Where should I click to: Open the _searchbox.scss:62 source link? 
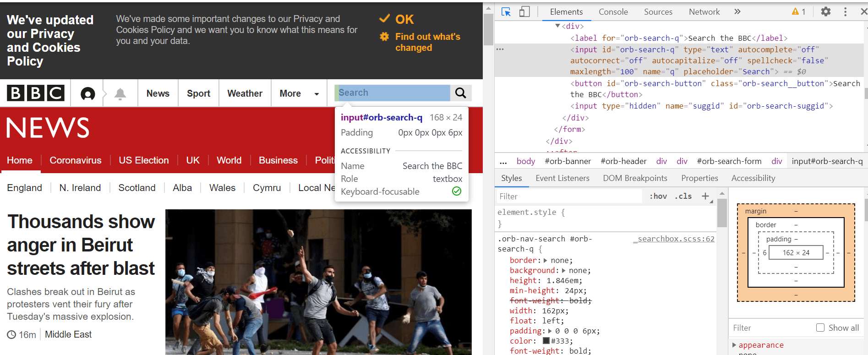click(x=674, y=239)
